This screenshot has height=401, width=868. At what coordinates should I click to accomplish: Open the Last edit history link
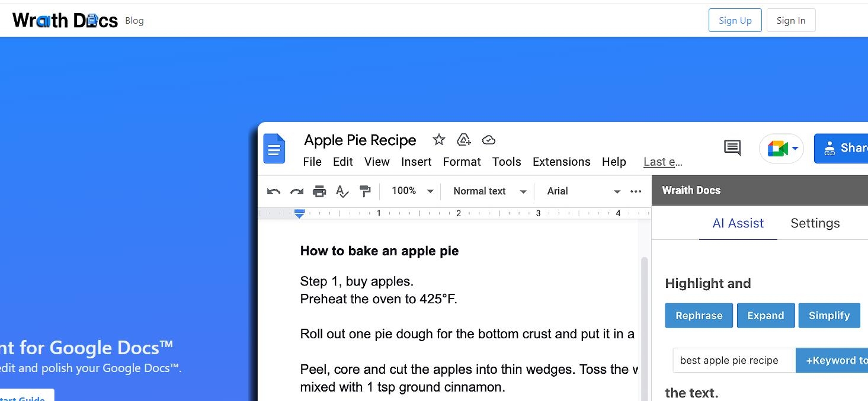[x=663, y=162]
